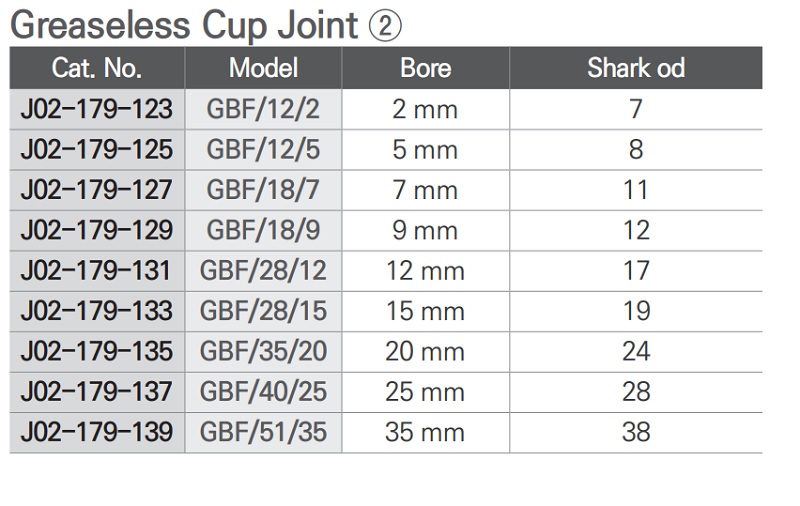Select Shark od value 24
The image size is (800, 506).
click(635, 351)
